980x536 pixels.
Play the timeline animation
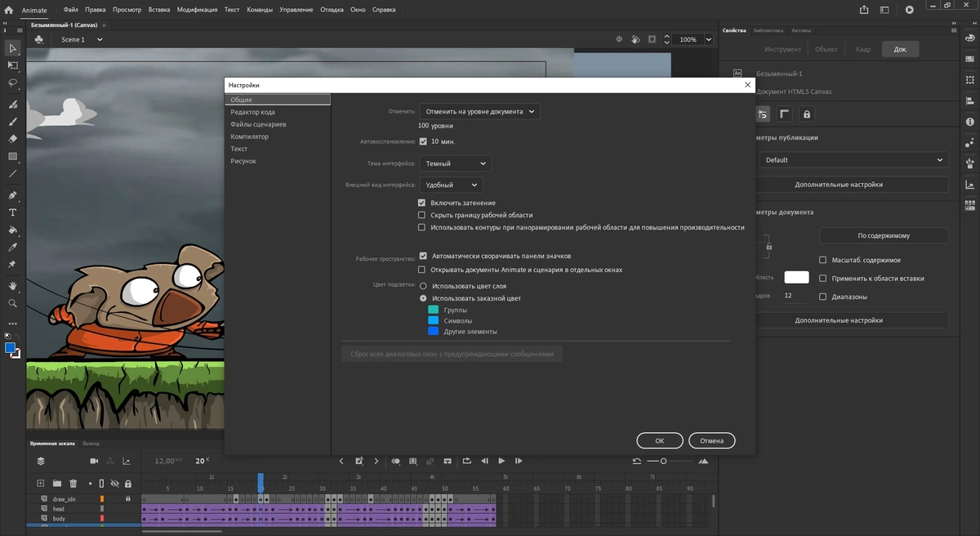point(501,461)
